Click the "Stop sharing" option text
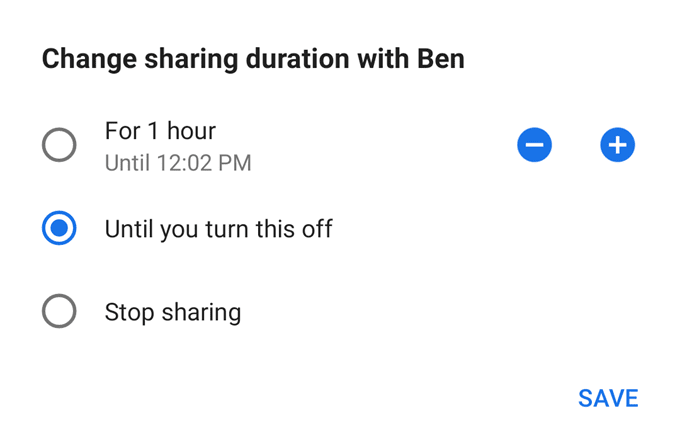Screen dimensions: 680x435 pyautogui.click(x=173, y=311)
